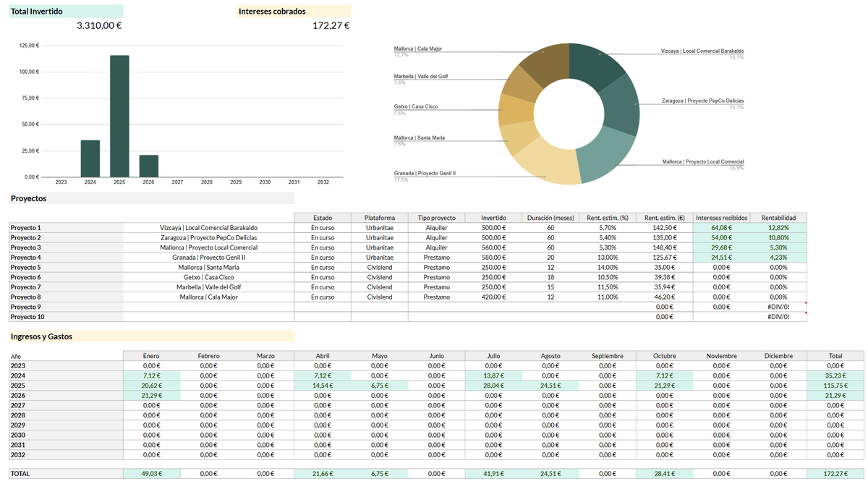Click the 13,00% rent. estim. cell
Viewport: 868px width, 484px height.
(608, 258)
